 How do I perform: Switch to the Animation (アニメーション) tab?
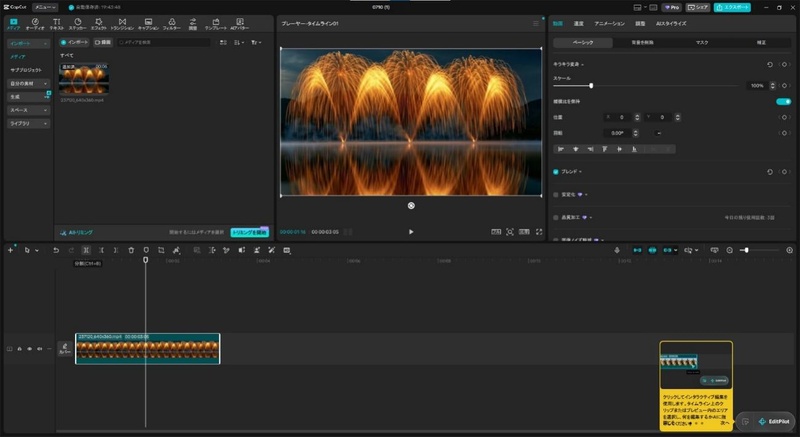pos(609,23)
